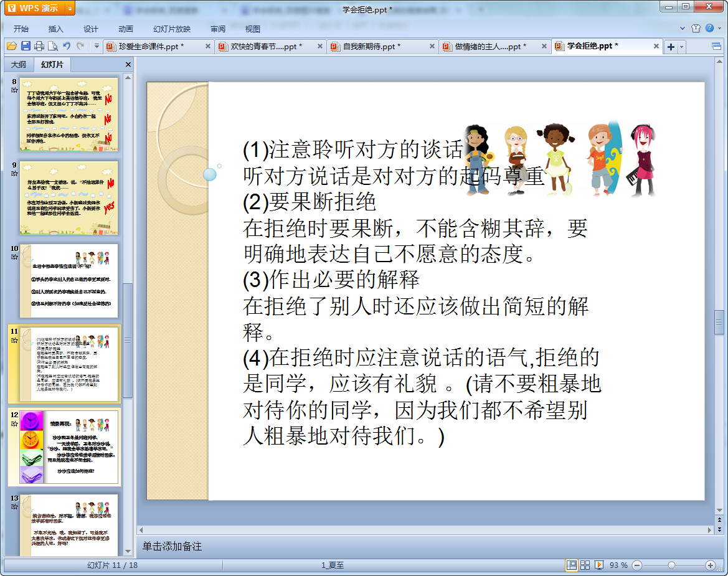Open Print Preview icon

point(53,46)
